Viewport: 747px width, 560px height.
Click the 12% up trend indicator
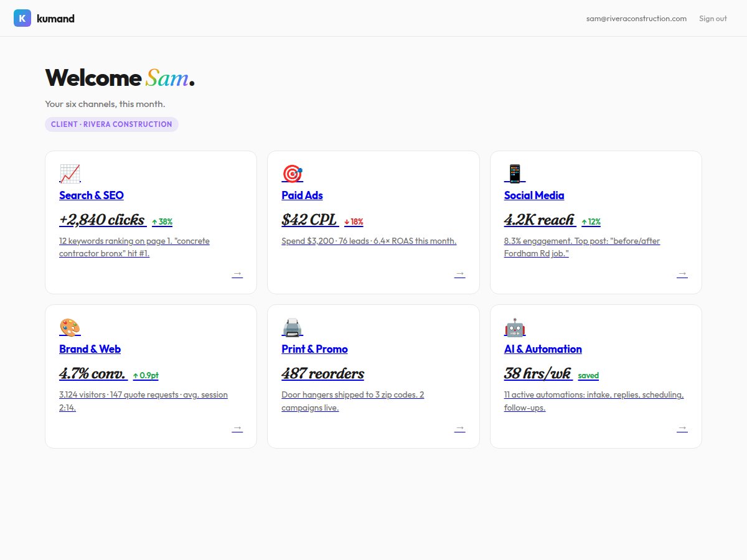[x=591, y=222]
